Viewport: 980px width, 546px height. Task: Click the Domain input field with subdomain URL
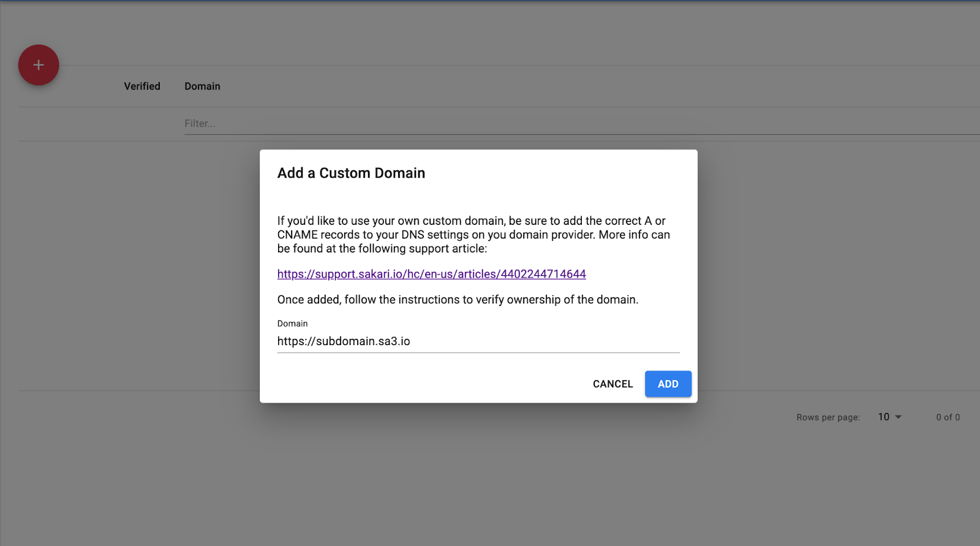click(x=478, y=341)
